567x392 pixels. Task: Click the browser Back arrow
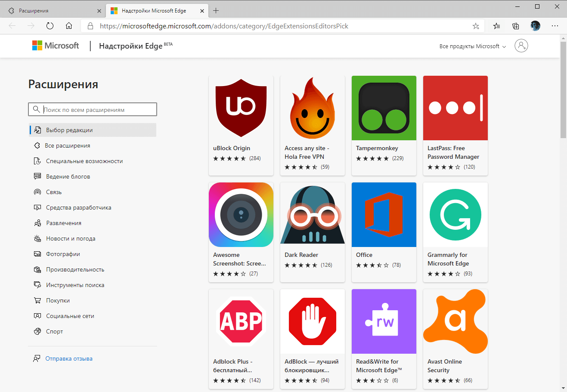click(12, 26)
